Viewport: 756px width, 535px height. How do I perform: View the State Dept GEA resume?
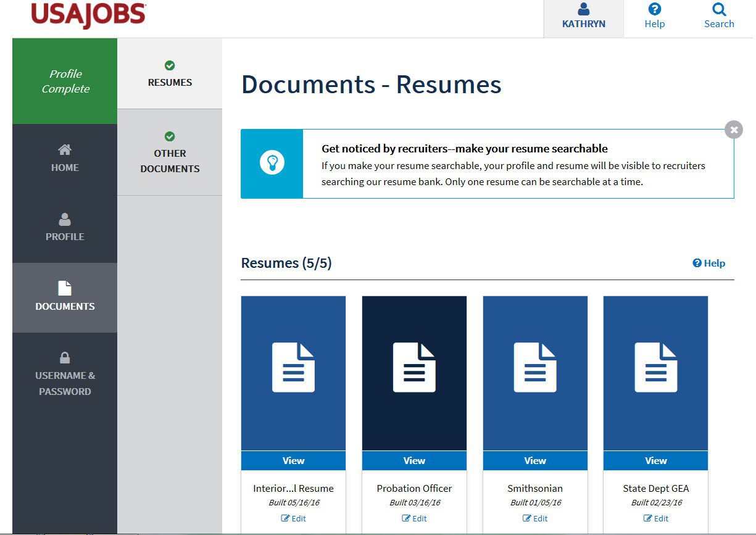tap(655, 460)
